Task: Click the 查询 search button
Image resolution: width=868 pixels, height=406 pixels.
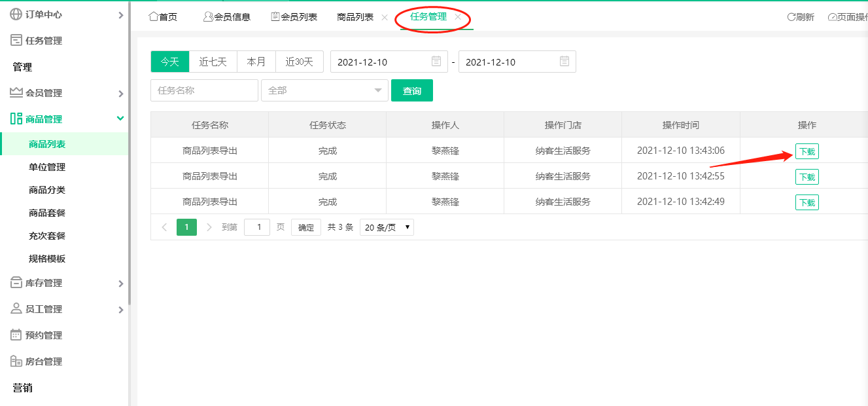Action: pyautogui.click(x=412, y=90)
